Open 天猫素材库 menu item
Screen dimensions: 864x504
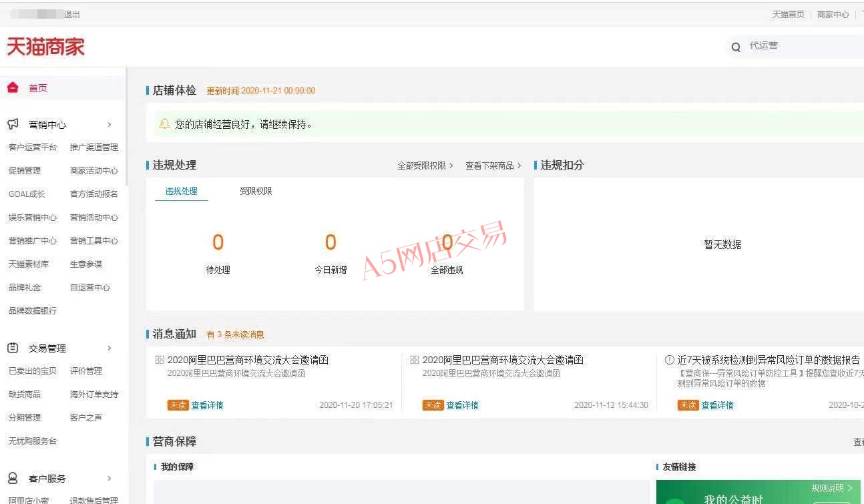click(x=29, y=264)
